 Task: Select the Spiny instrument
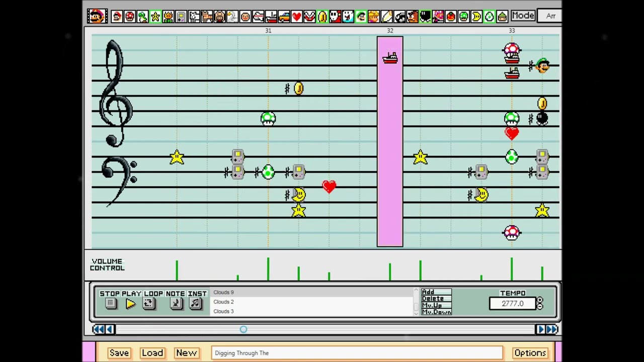pos(438,17)
